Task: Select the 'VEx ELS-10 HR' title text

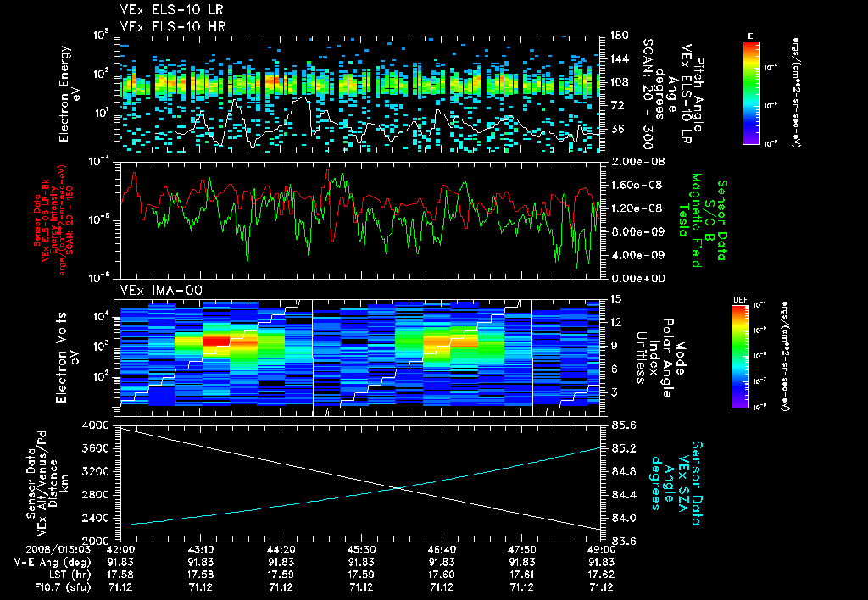Action: click(172, 26)
